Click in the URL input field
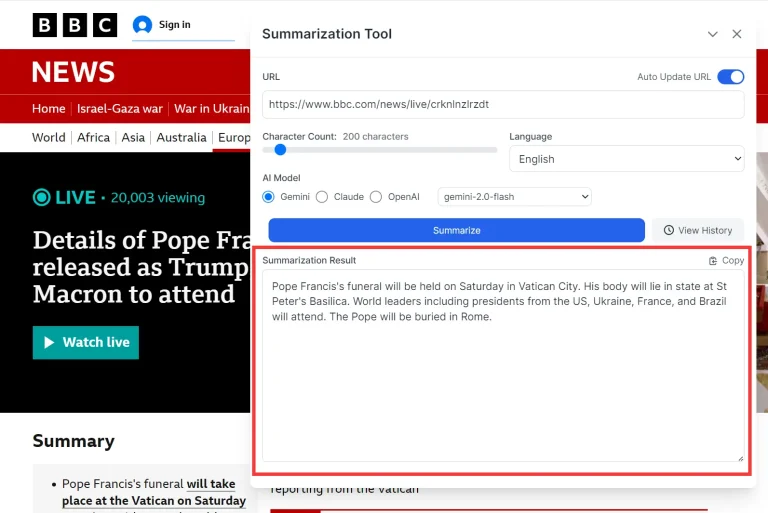This screenshot has height=513, width=768. [503, 104]
